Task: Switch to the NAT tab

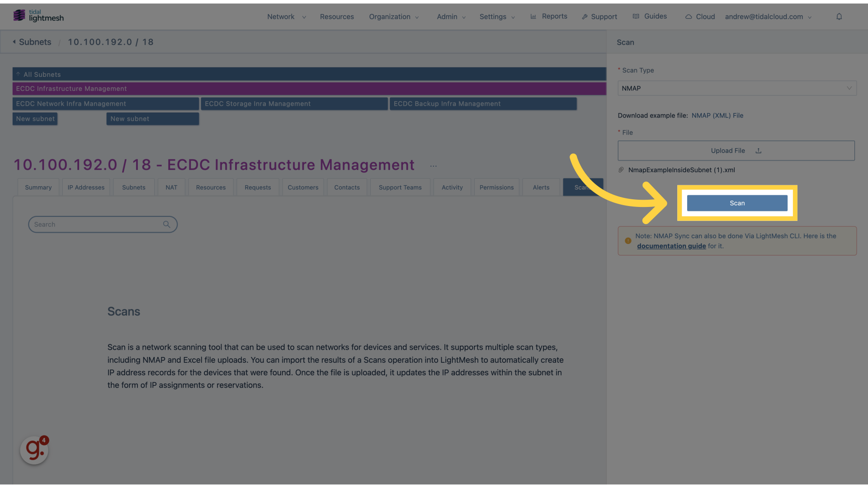Action: tap(171, 188)
